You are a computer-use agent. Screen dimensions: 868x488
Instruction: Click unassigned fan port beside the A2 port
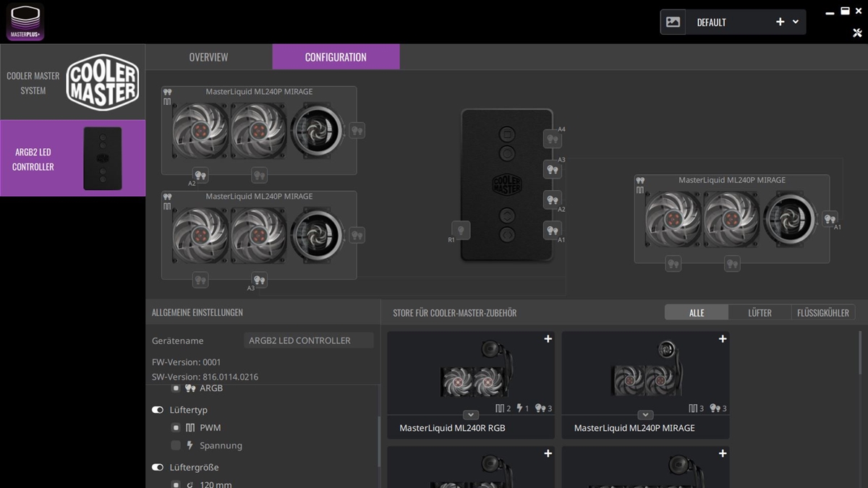click(259, 175)
